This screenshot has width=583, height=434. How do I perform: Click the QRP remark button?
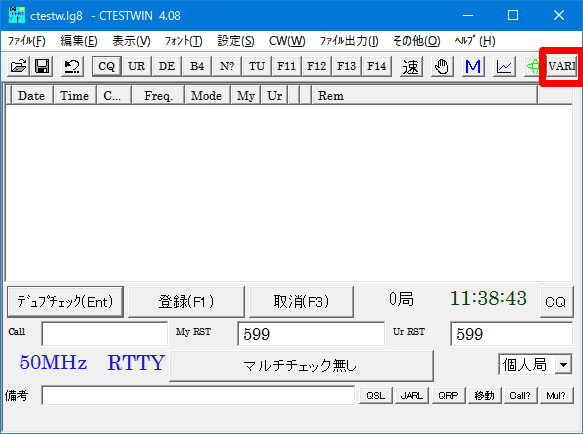[448, 395]
